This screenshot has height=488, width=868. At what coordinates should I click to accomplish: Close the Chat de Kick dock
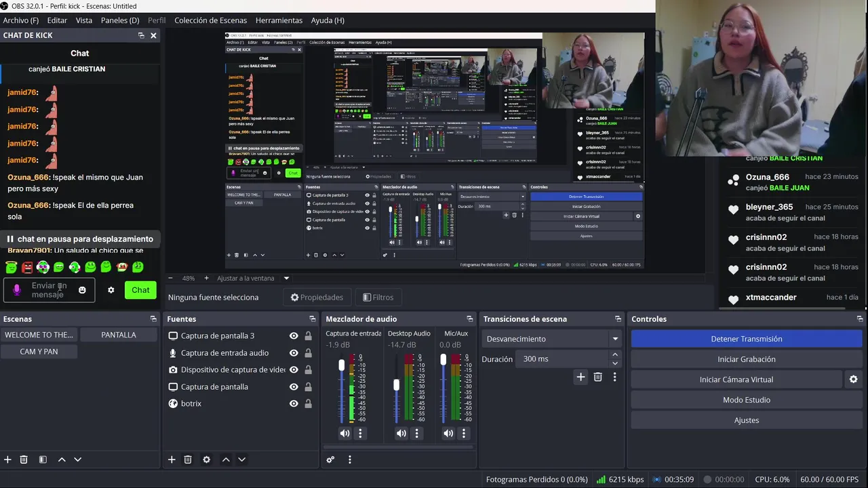[153, 35]
